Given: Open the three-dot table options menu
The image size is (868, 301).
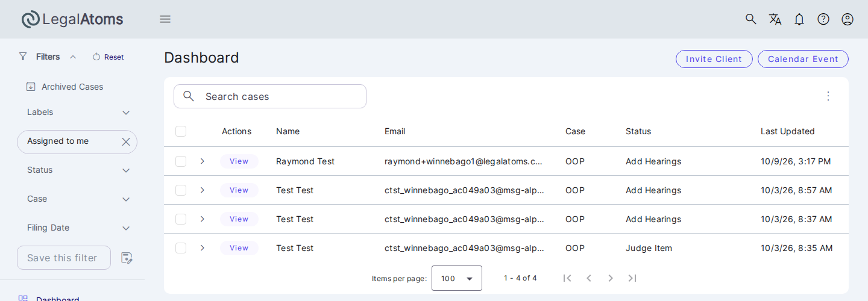Looking at the screenshot, I should click(x=828, y=96).
